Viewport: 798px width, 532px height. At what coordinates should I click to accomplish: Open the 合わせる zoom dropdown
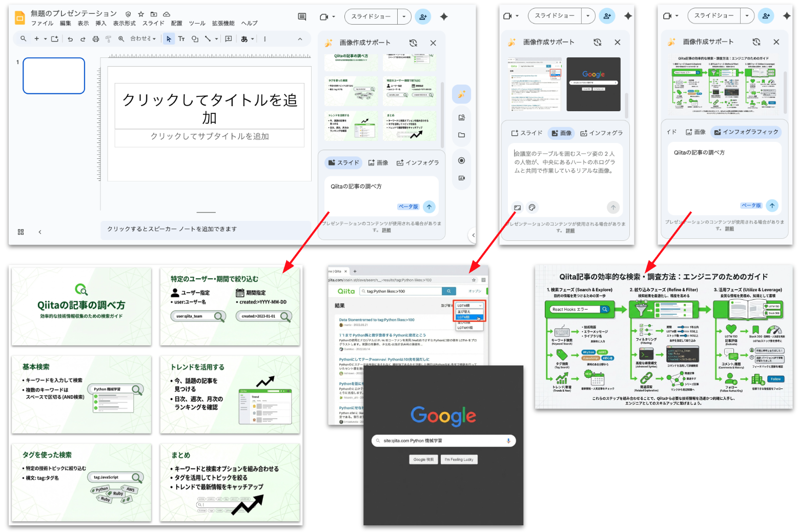coord(142,38)
